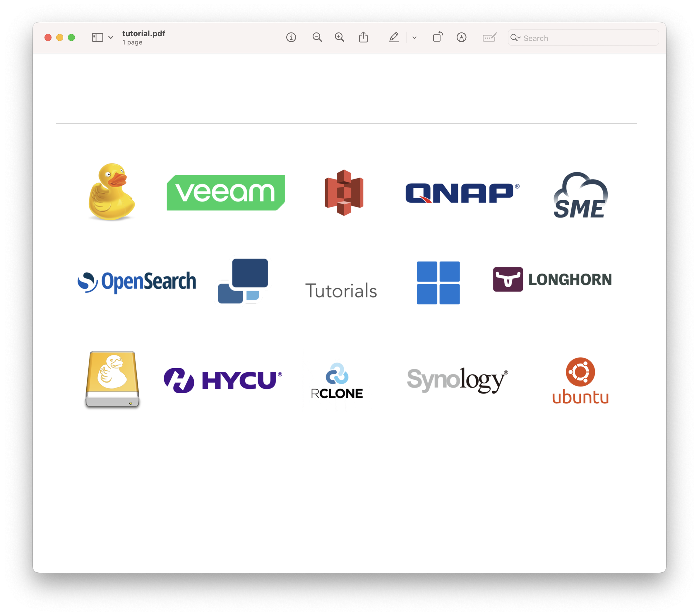Click the Cyberduck duck logo
The width and height of the screenshot is (699, 616).
point(112,192)
